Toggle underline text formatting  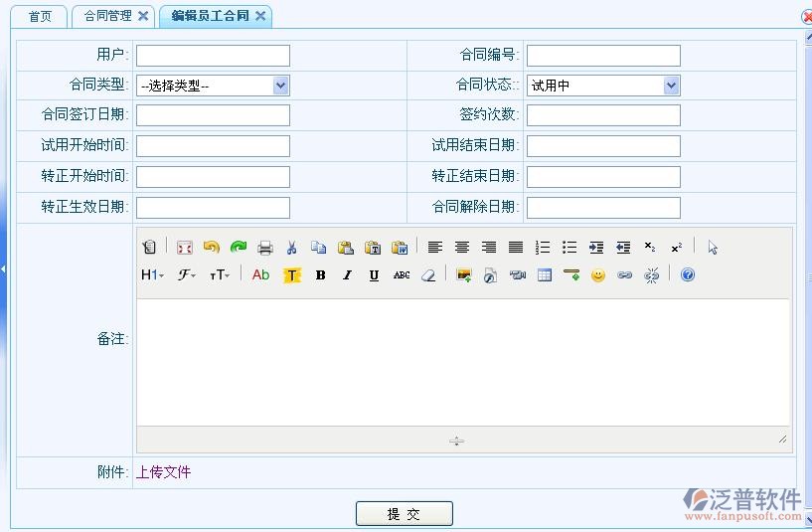click(374, 275)
